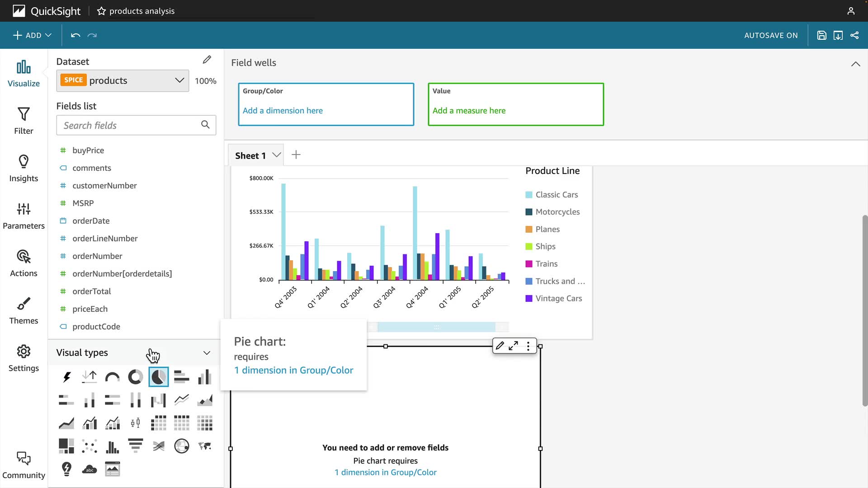Select the tree map visual type
Image resolution: width=868 pixels, height=488 pixels.
66,446
